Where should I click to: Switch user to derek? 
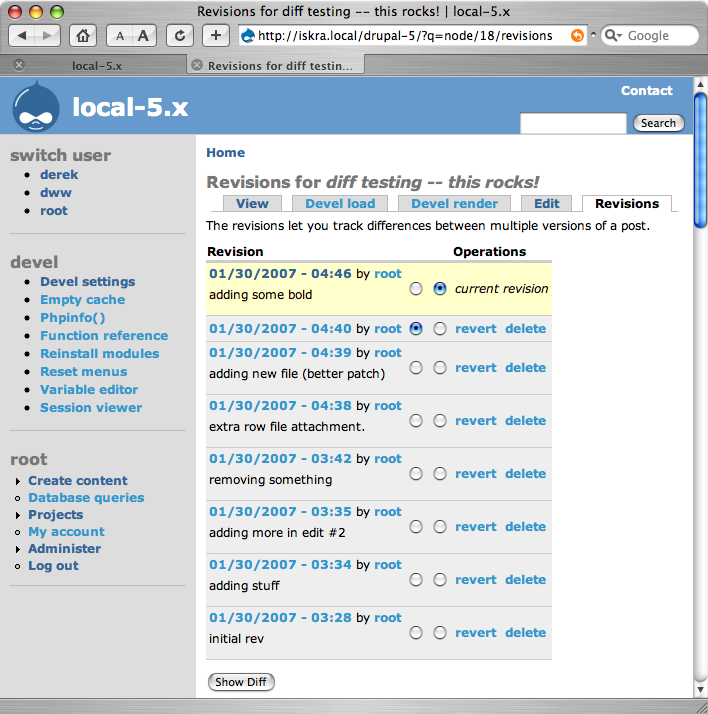click(x=59, y=174)
